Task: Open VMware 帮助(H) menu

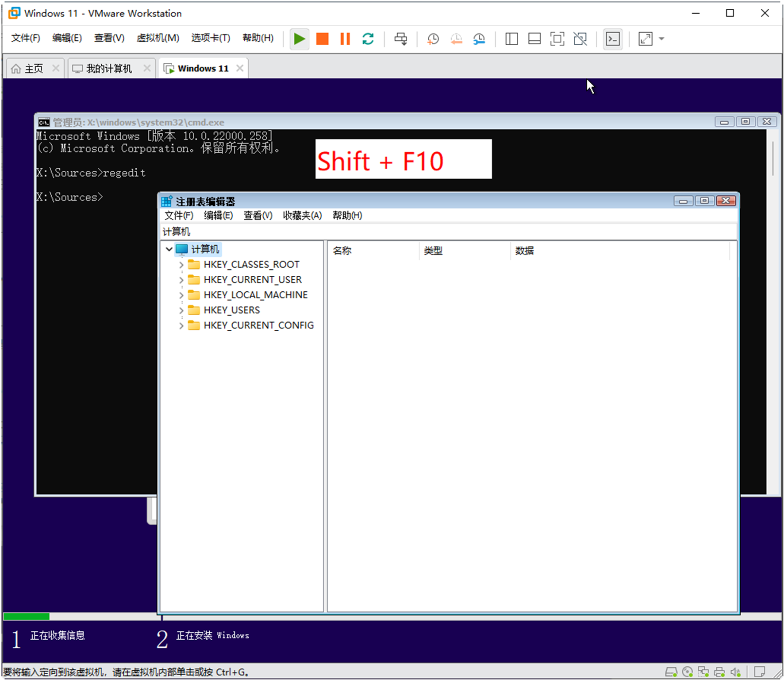Action: [258, 38]
